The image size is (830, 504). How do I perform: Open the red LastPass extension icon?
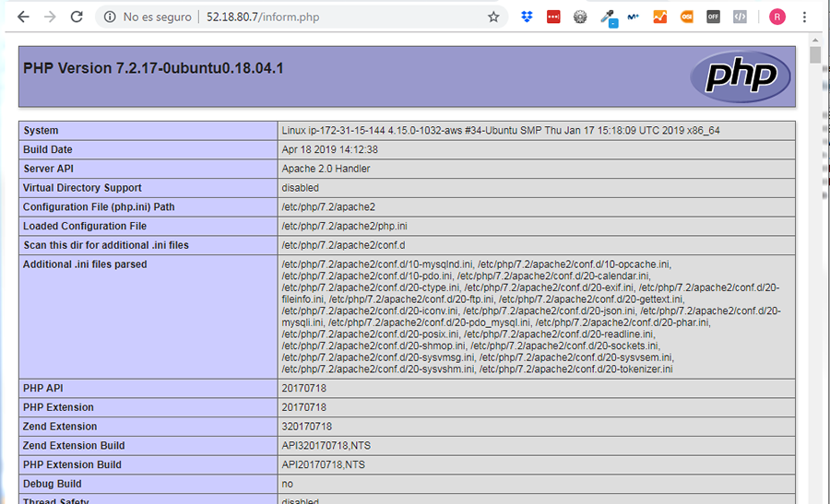pyautogui.click(x=553, y=17)
